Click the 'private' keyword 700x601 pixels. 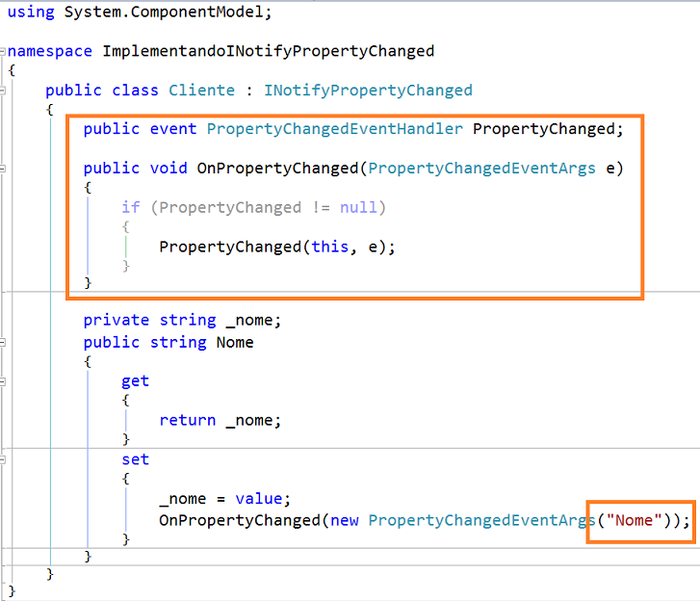tap(117, 321)
